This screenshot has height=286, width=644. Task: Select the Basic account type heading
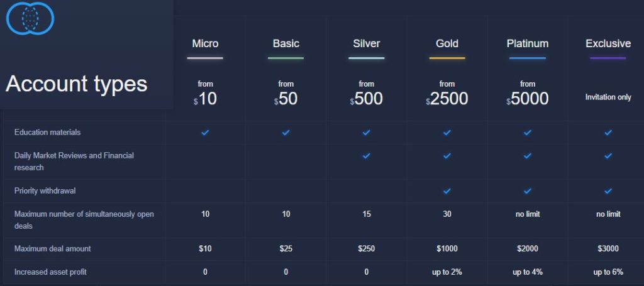[x=286, y=43]
